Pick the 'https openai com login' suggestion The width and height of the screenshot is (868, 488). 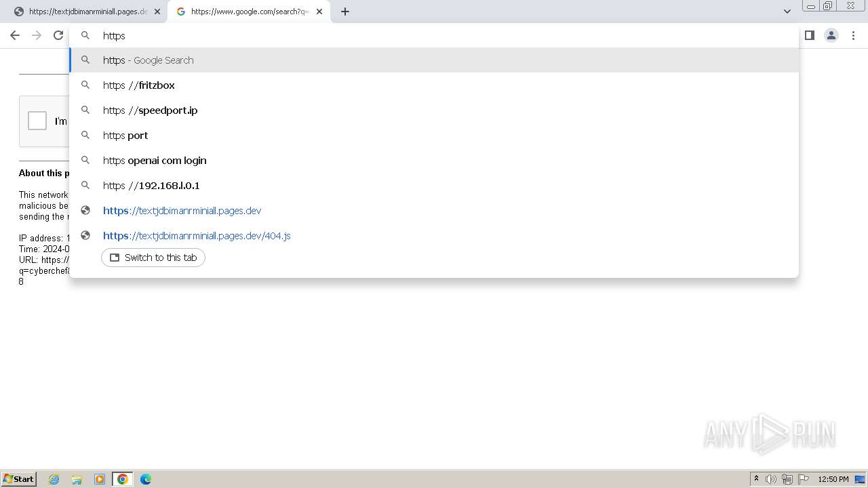click(x=434, y=161)
